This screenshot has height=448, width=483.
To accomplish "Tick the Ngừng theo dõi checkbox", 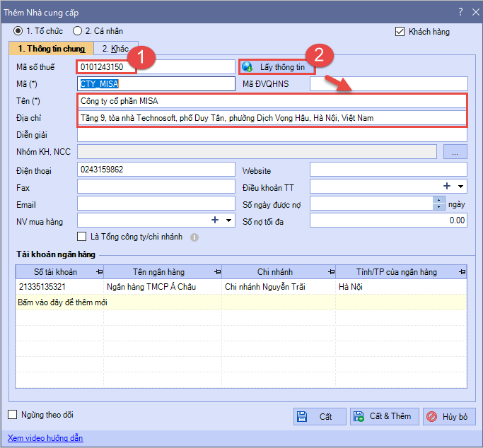I will click(x=12, y=415).
